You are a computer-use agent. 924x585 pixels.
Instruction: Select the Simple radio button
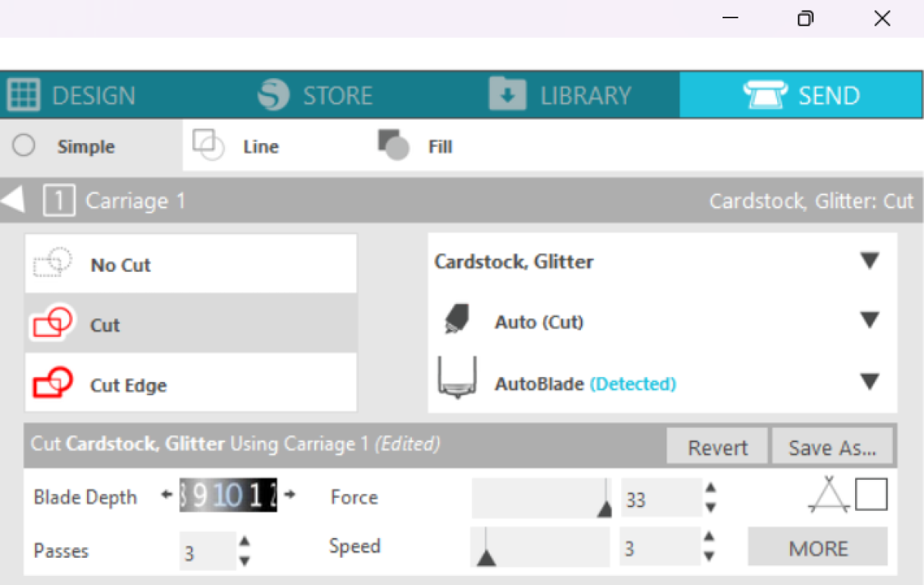(x=23, y=145)
